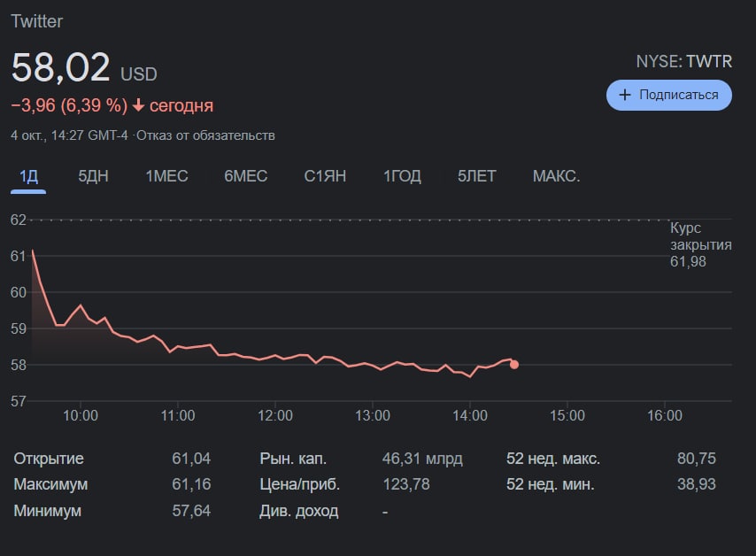
Task: Click the Курс закрытия 61,98 label
Action: [700, 244]
